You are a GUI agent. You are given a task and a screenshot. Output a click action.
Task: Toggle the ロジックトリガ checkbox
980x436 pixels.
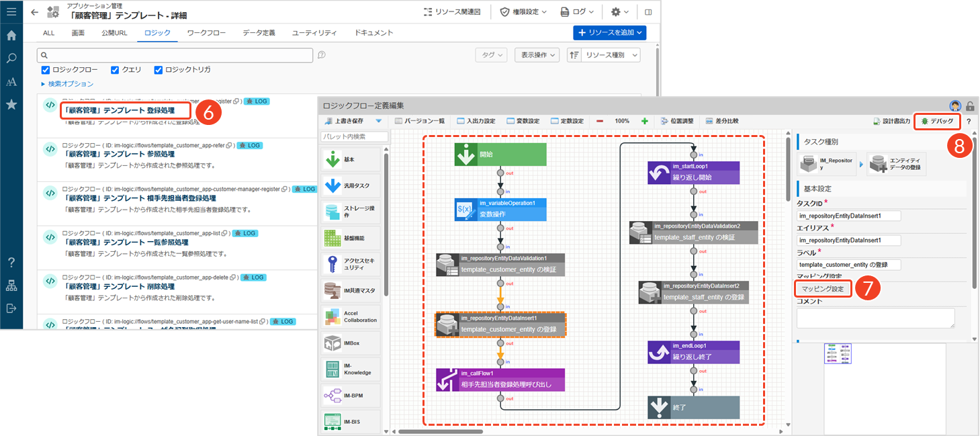[x=159, y=70]
